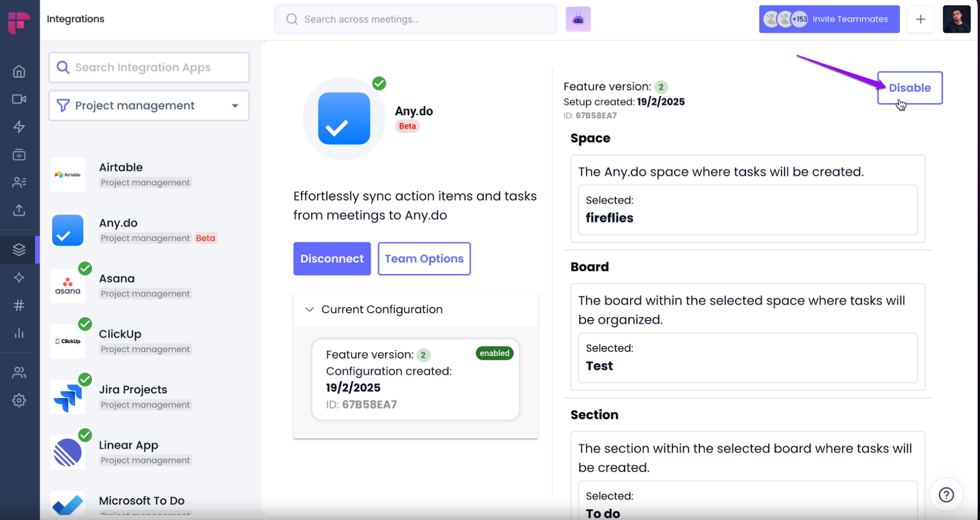Click the Disconnect button
Screen dimensions: 980x520
(x=332, y=258)
